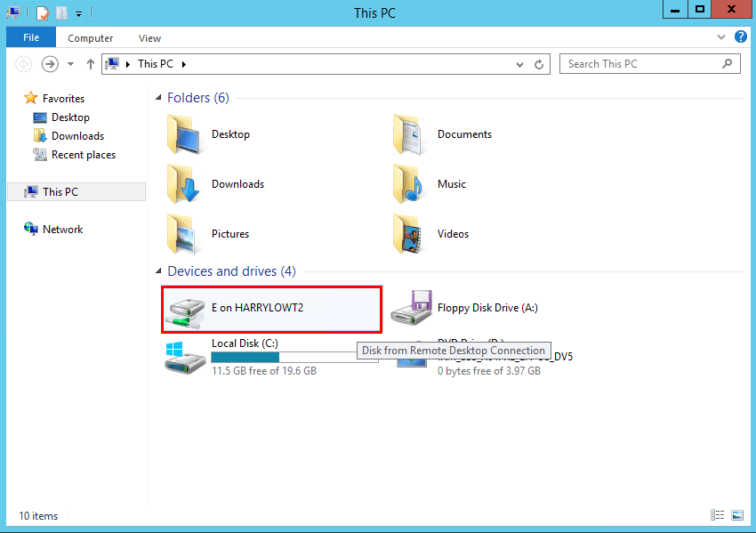
Task: Click the Local Disk (C:) capacity bar
Action: coord(294,357)
